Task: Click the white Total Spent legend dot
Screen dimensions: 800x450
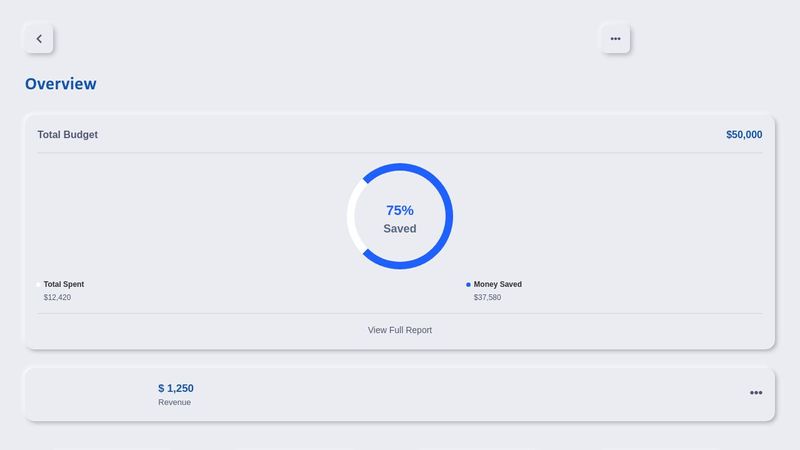Action: click(x=38, y=285)
